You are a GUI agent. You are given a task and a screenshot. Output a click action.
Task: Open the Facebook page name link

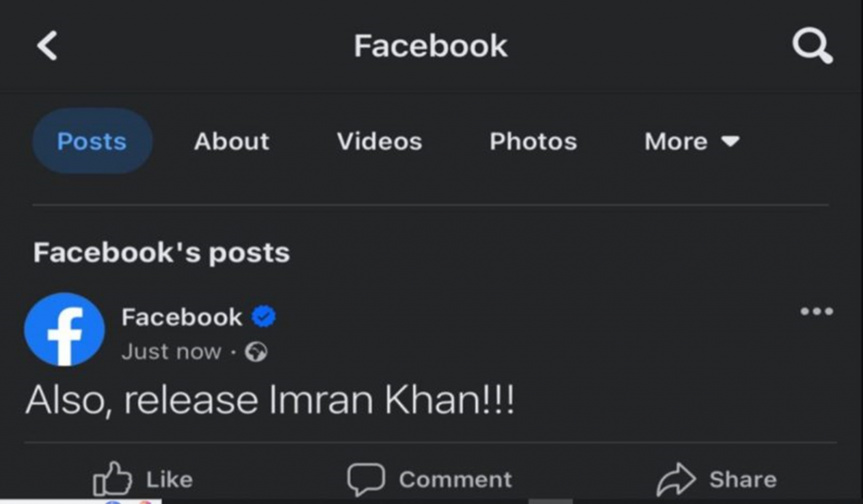tap(182, 318)
